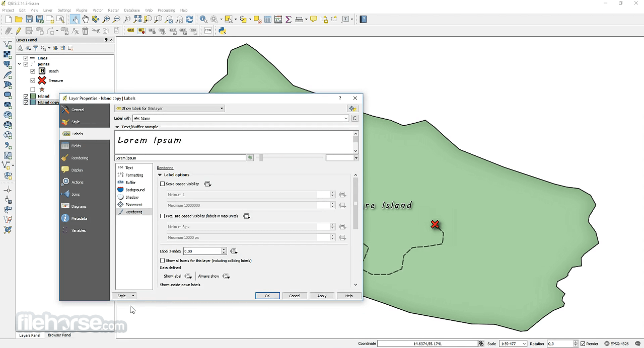Click data-defined override for Label z-index
644x348 pixels.
tap(234, 251)
